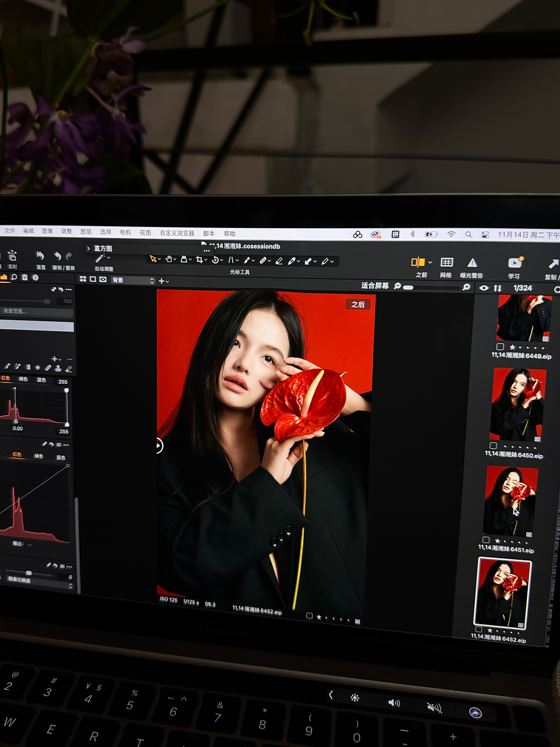
Task: Switch to the Green (绿色) curve tab
Action: [39, 456]
